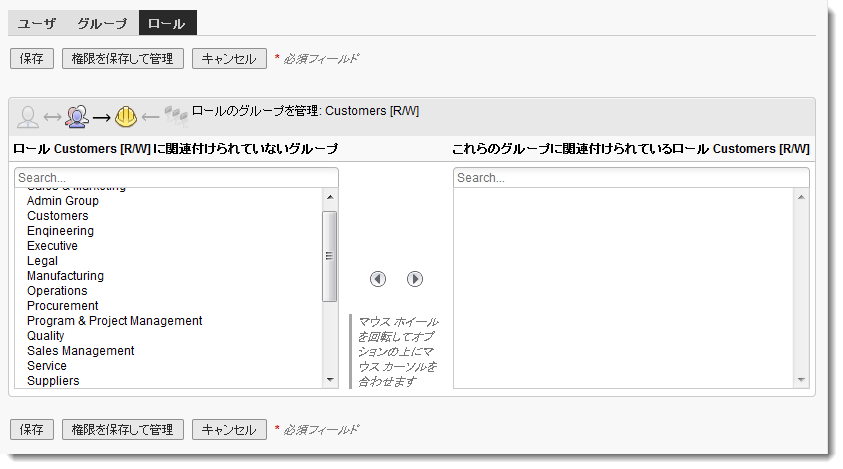Select Customers in the group list
Screen dimensions: 843x469
(58, 216)
